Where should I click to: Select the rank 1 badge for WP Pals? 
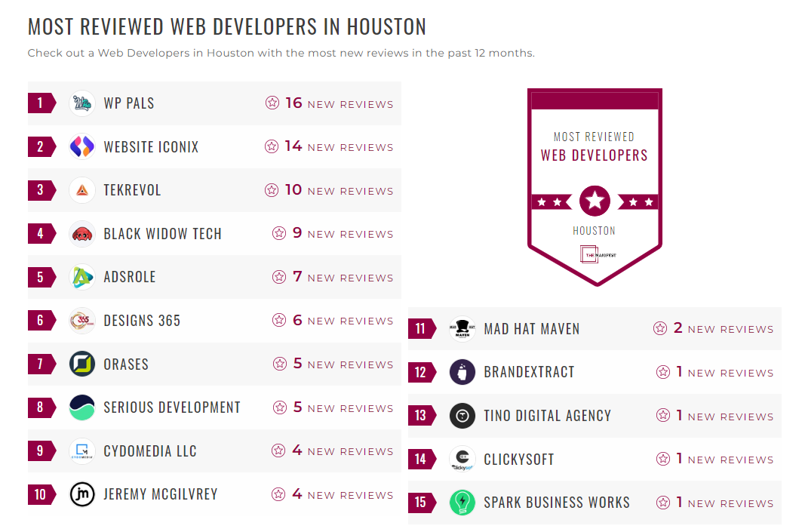pos(39,103)
